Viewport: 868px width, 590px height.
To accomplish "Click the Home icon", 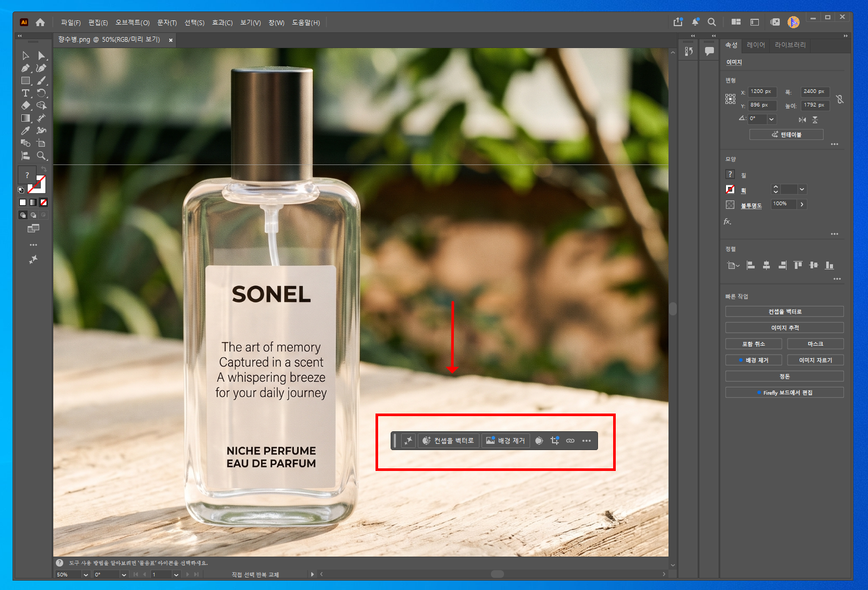I will 40,22.
